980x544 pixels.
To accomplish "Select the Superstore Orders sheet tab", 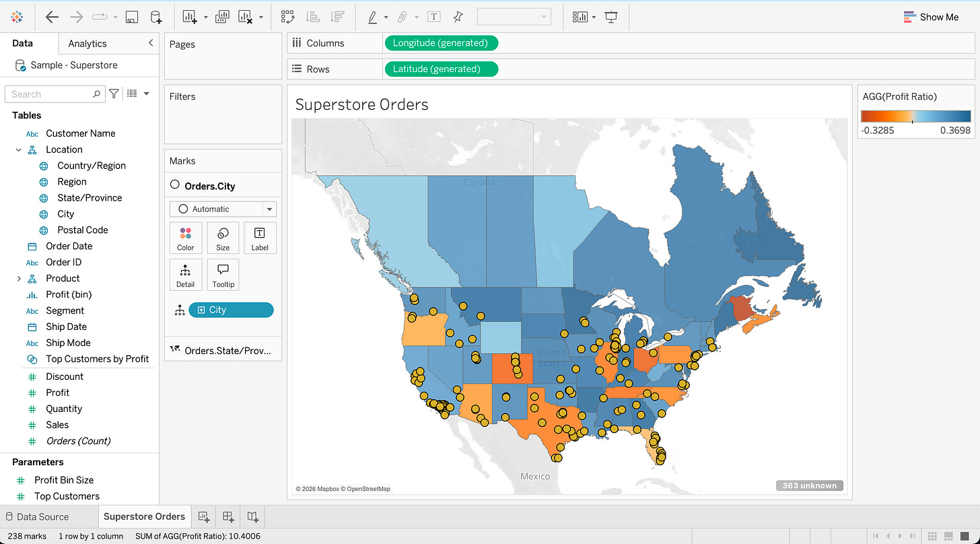I will (144, 517).
